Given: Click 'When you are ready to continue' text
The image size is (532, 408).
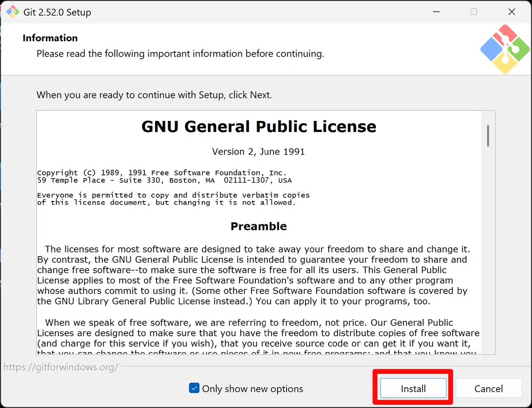Looking at the screenshot, I should pos(154,95).
